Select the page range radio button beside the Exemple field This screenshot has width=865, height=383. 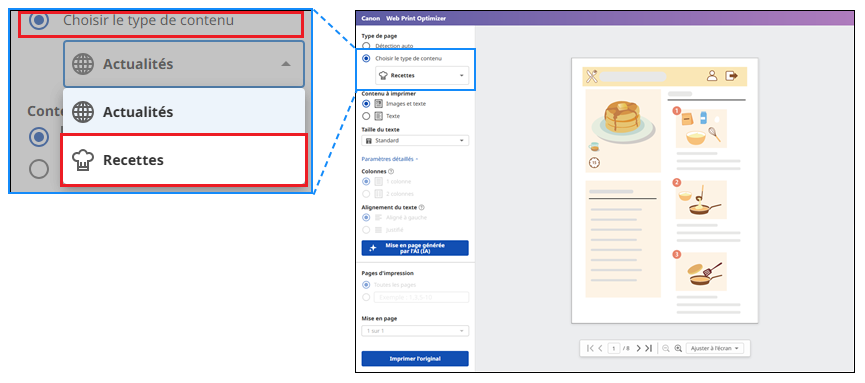[x=366, y=297]
